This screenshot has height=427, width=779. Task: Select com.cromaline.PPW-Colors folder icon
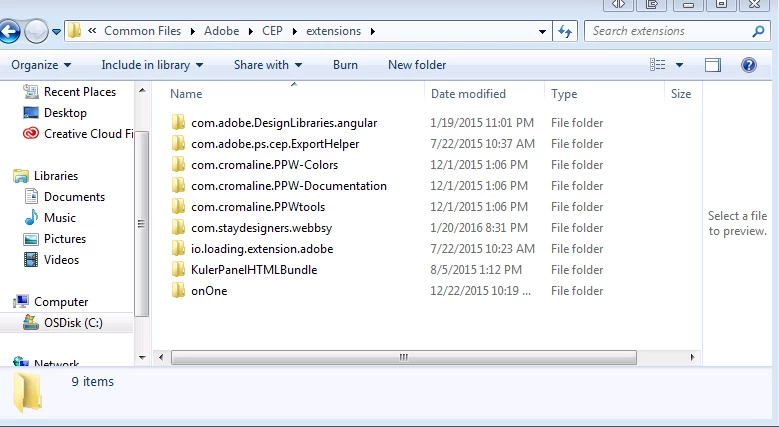pyautogui.click(x=178, y=165)
